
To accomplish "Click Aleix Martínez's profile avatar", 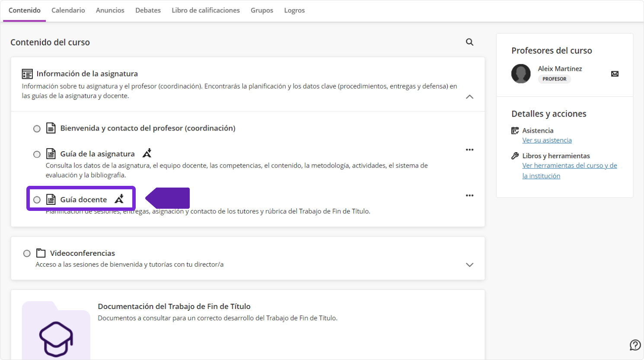I will (x=521, y=74).
